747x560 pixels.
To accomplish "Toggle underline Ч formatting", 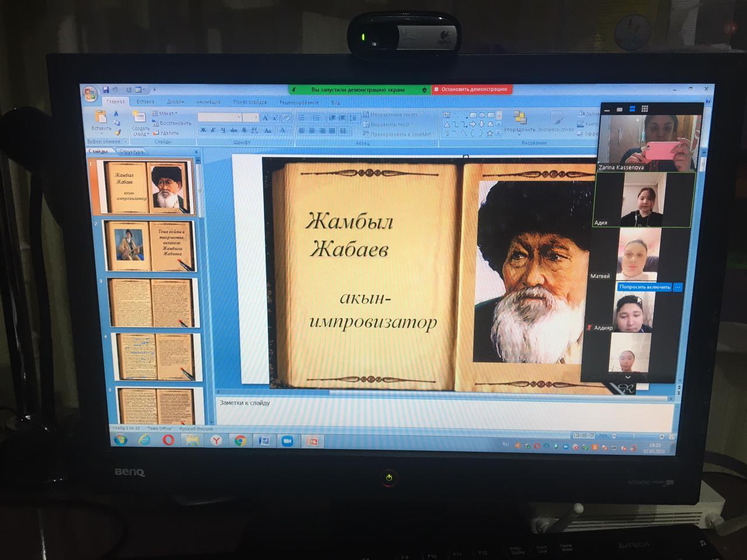I will 223,130.
